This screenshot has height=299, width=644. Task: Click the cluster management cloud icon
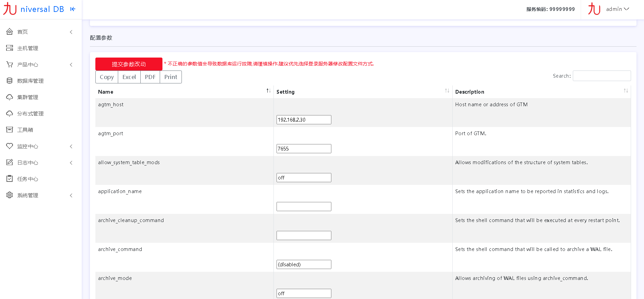[x=10, y=97]
